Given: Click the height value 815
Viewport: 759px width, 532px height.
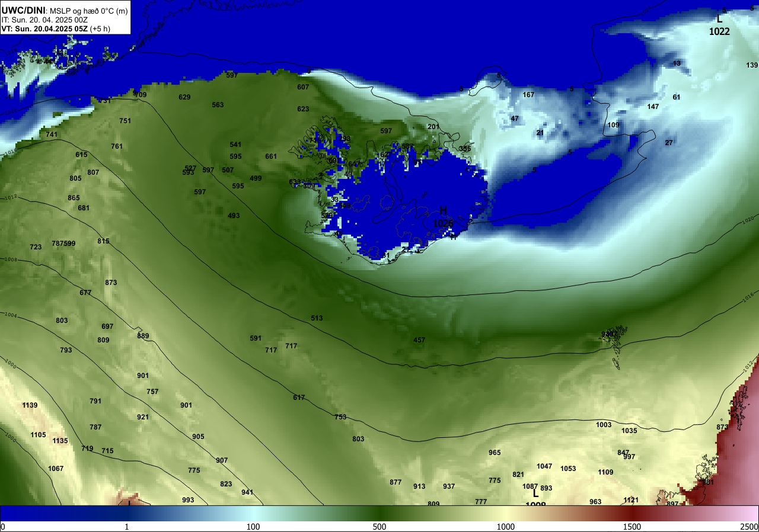Looking at the screenshot, I should tap(103, 241).
